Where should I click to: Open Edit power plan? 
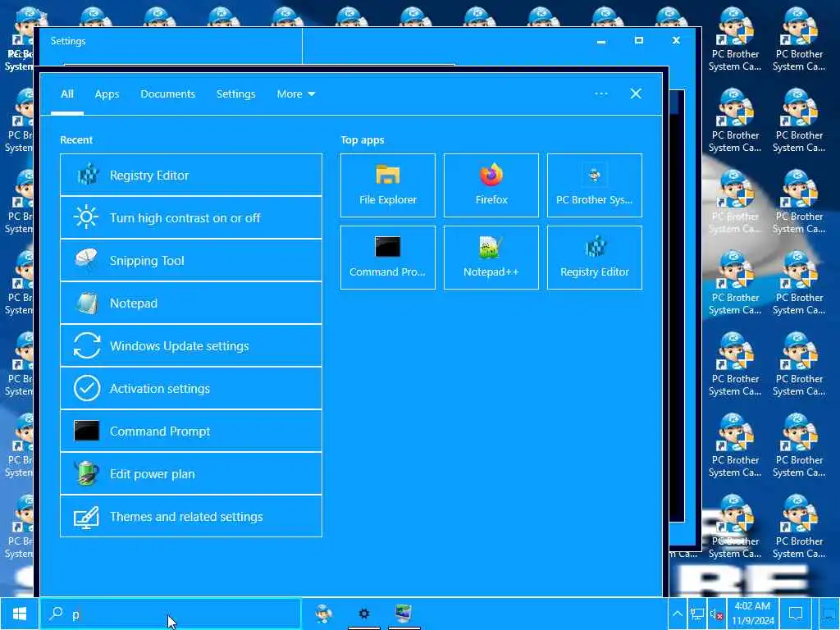click(190, 473)
